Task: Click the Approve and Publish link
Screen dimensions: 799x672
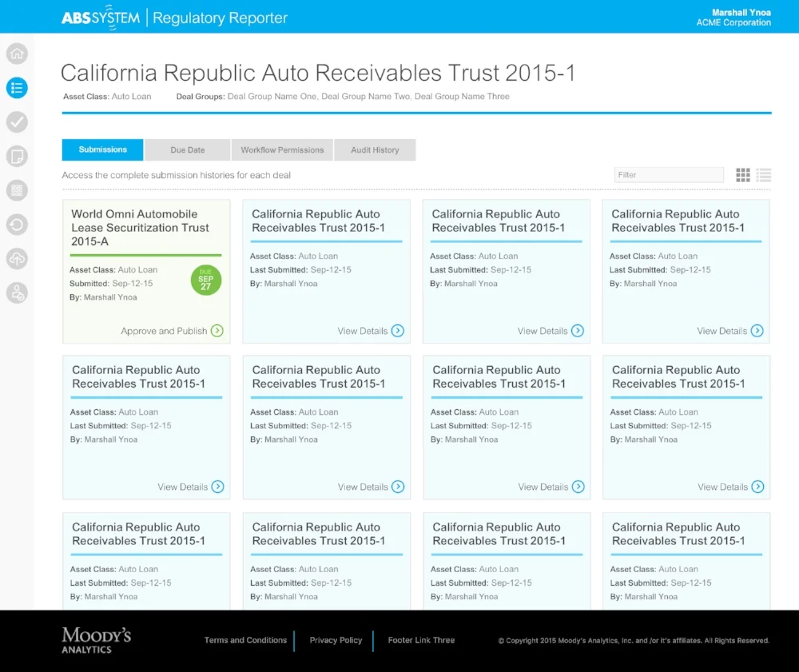Action: (x=164, y=331)
